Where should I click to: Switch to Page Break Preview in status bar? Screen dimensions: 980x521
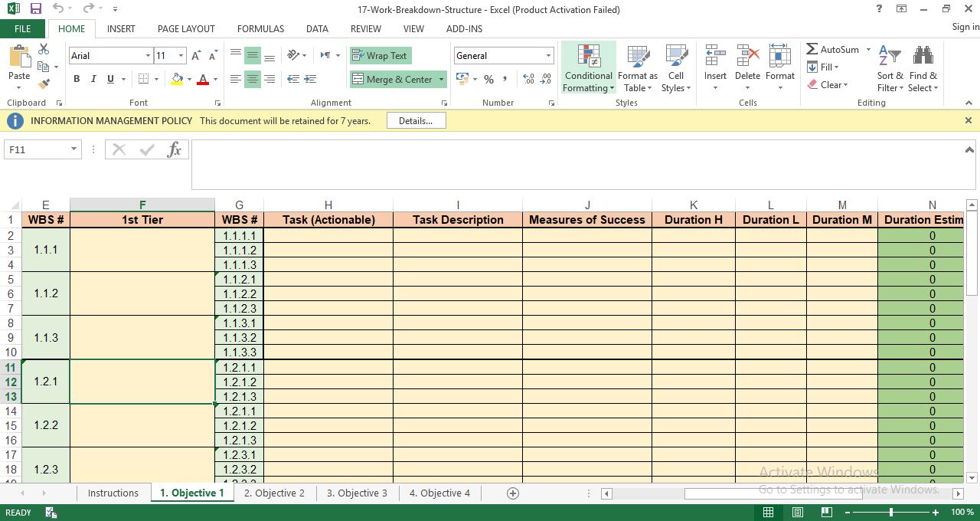[x=826, y=512]
